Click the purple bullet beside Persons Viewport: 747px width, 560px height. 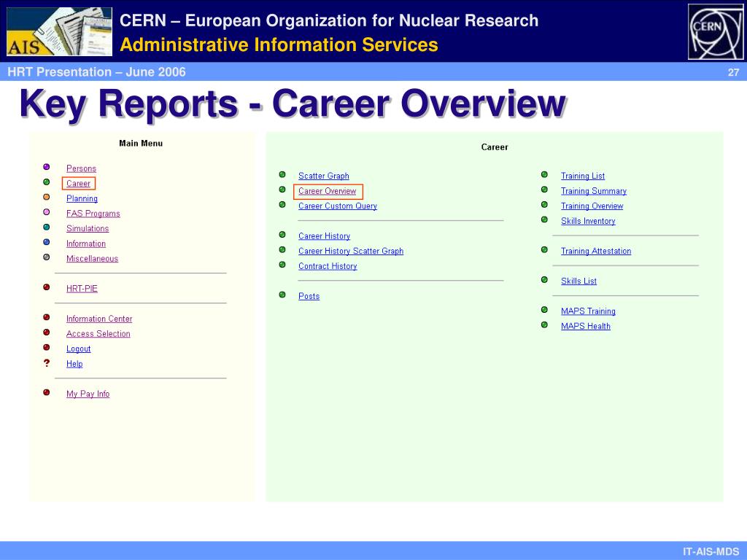pos(46,167)
